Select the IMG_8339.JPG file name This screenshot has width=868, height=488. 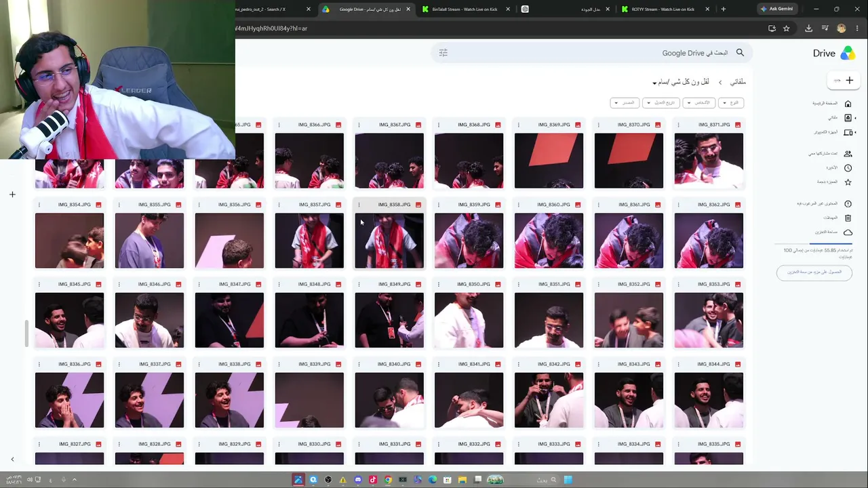coord(314,365)
